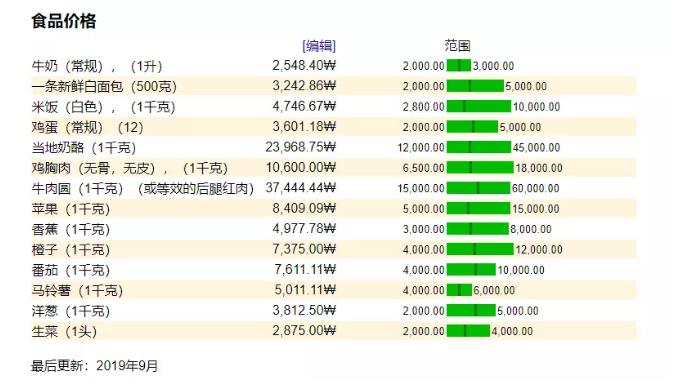Screen dimensions: 673x391
Task: Click the 范围 column header
Action: tap(458, 45)
